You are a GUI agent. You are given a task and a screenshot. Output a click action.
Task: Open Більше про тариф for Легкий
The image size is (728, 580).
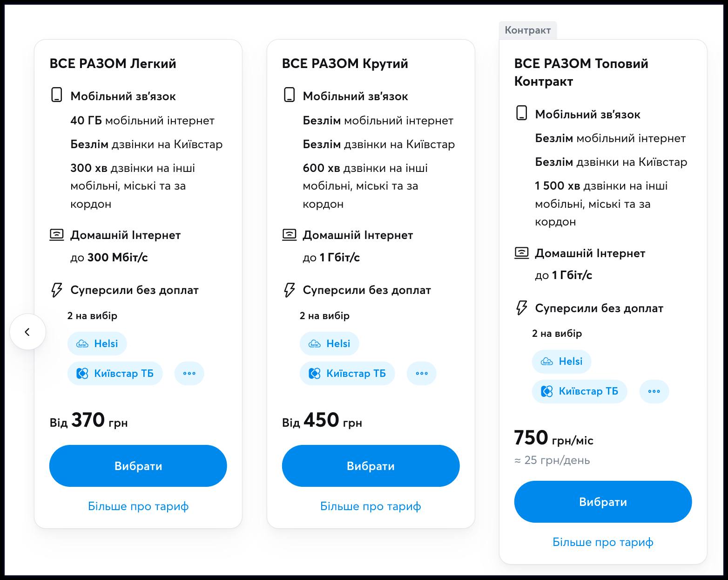[138, 506]
